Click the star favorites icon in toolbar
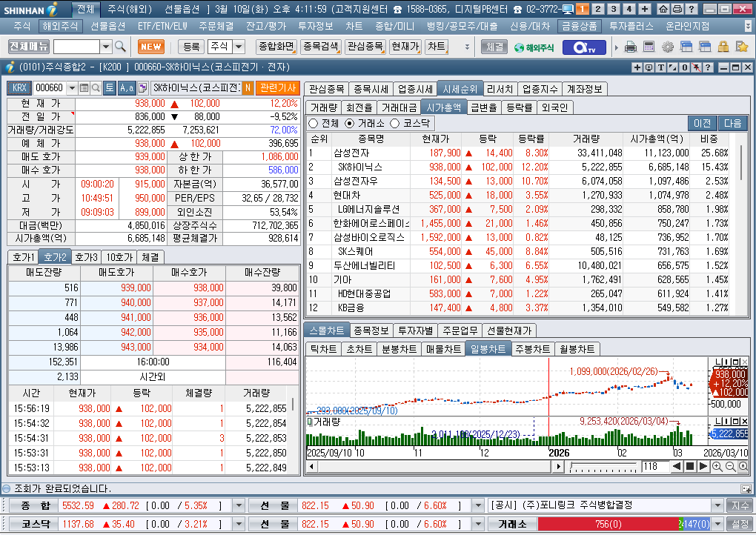The height and width of the screenshot is (535, 756). tap(741, 47)
